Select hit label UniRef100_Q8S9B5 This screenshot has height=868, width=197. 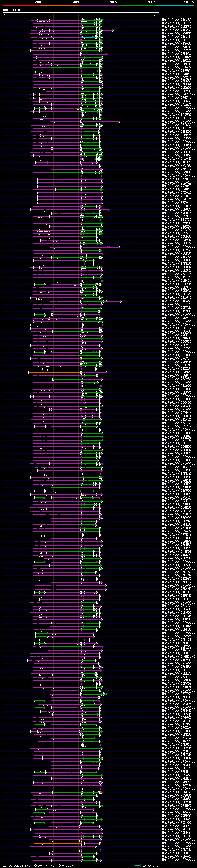[x=177, y=379]
